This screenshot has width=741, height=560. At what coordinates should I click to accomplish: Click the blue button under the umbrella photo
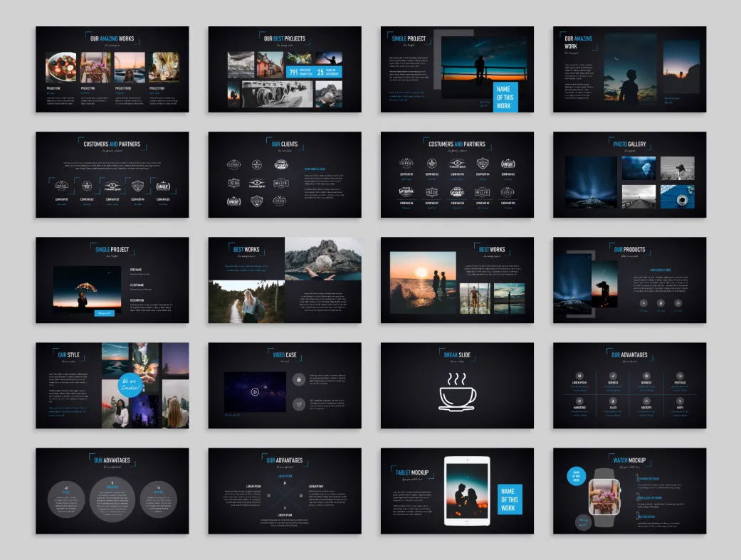tap(104, 312)
